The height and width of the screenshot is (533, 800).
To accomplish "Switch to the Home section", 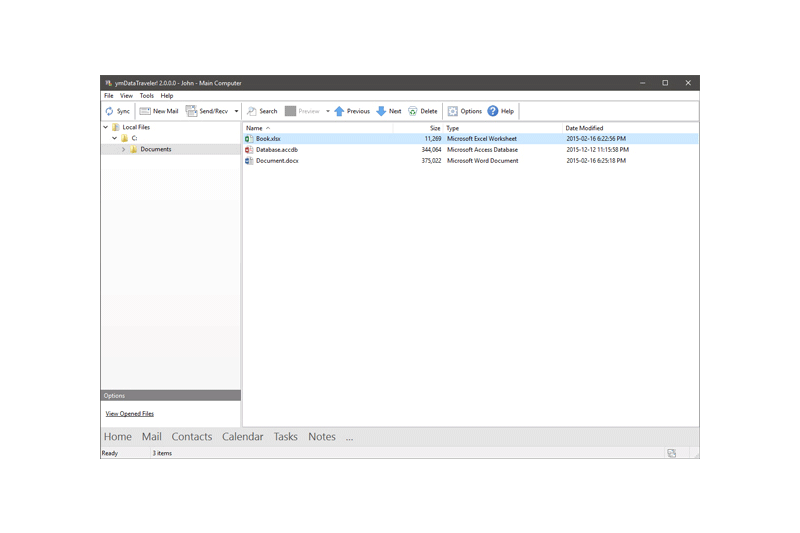I will click(118, 437).
